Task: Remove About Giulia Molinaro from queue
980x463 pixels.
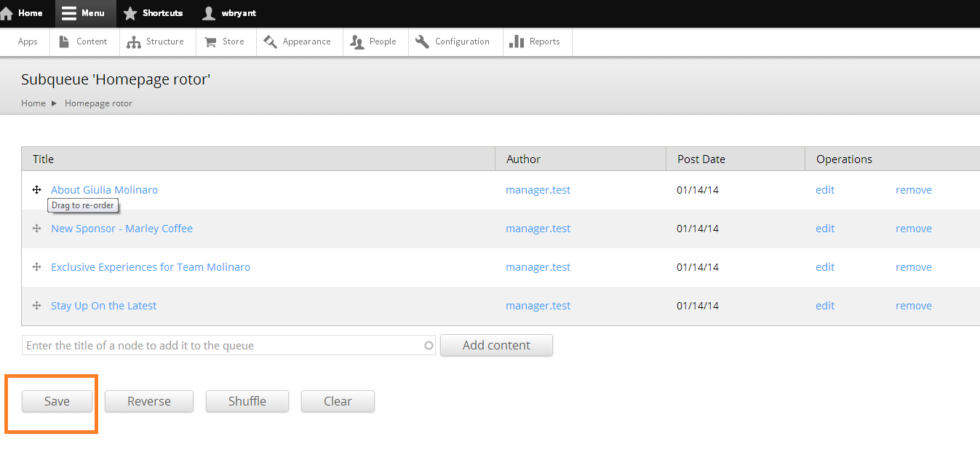Action: (914, 190)
